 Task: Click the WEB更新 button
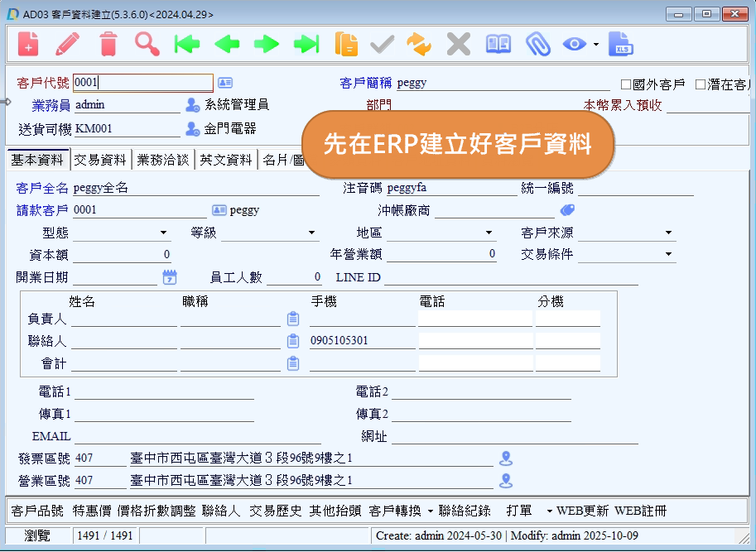pos(582,511)
